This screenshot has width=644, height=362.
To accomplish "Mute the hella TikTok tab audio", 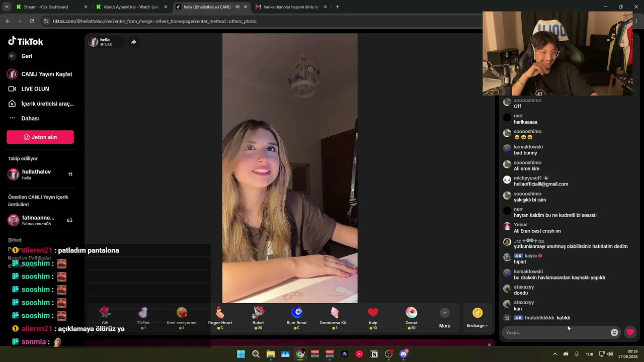I will pyautogui.click(x=237, y=7).
